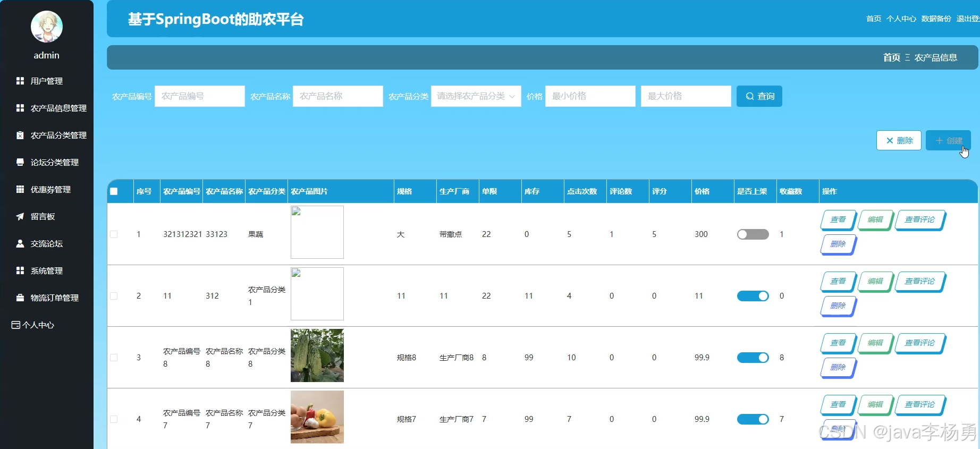Click 编辑 button in row 1

tap(875, 219)
